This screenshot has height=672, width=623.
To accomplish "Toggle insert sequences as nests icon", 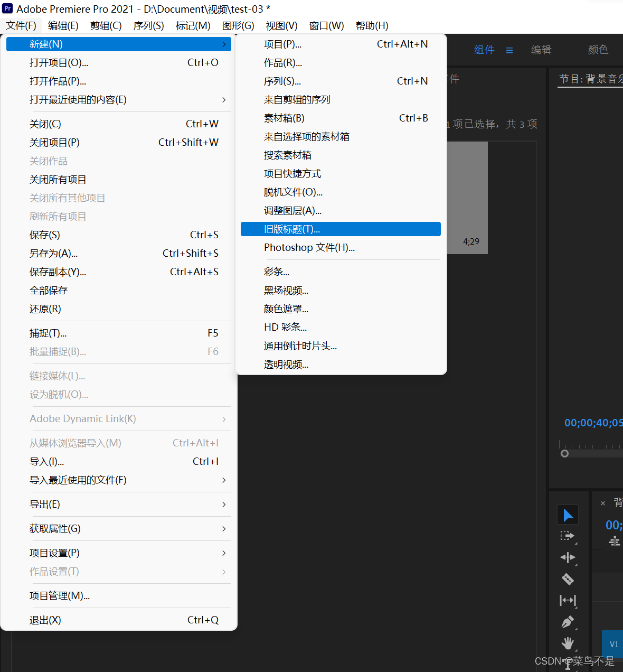I will (x=615, y=542).
